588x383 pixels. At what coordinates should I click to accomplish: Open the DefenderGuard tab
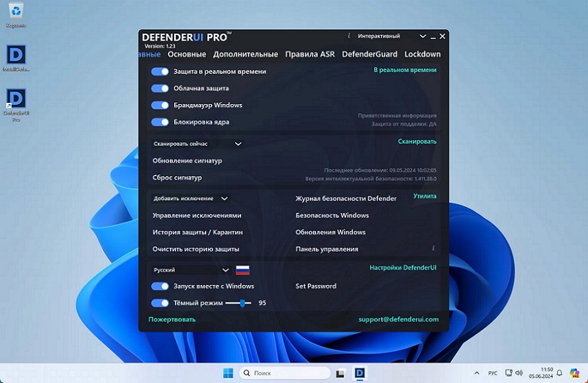click(x=369, y=54)
